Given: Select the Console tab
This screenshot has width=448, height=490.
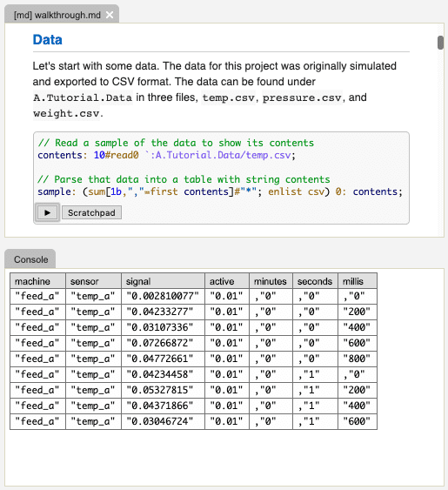Looking at the screenshot, I should (30, 259).
